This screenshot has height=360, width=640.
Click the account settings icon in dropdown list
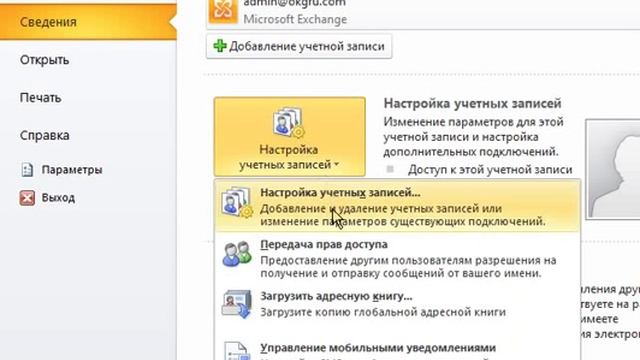point(237,202)
